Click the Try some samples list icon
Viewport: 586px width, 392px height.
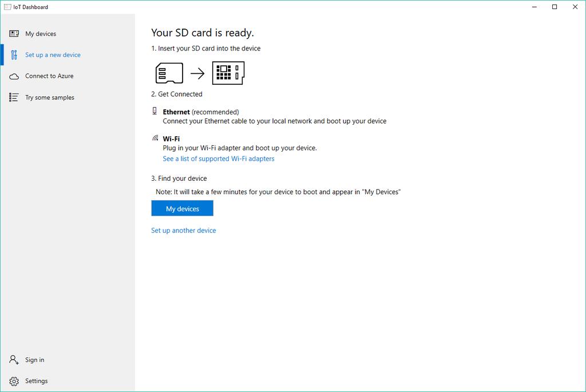click(x=14, y=97)
